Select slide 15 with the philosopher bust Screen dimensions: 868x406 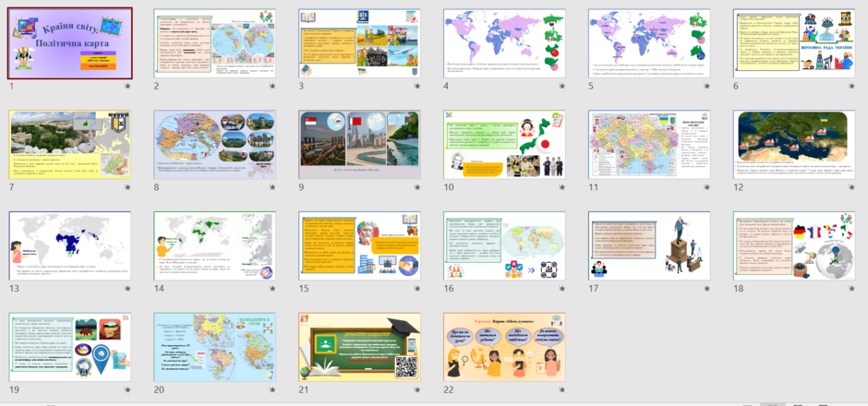click(x=360, y=245)
